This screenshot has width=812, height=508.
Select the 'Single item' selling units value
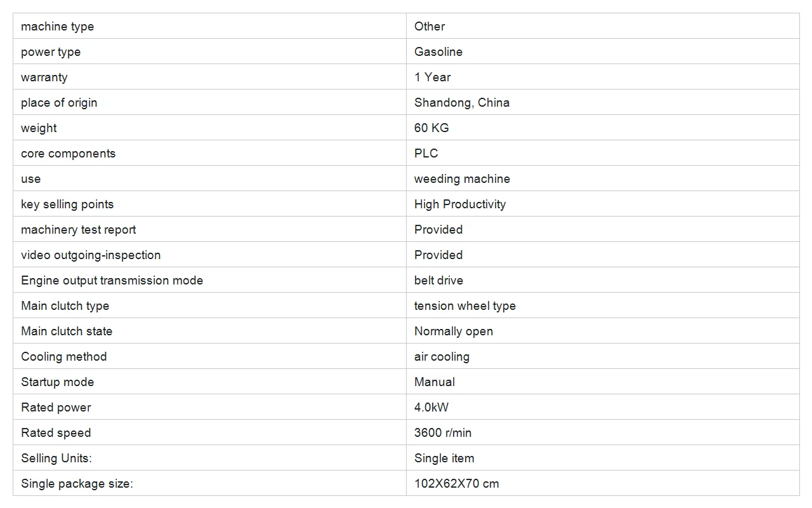(x=444, y=458)
